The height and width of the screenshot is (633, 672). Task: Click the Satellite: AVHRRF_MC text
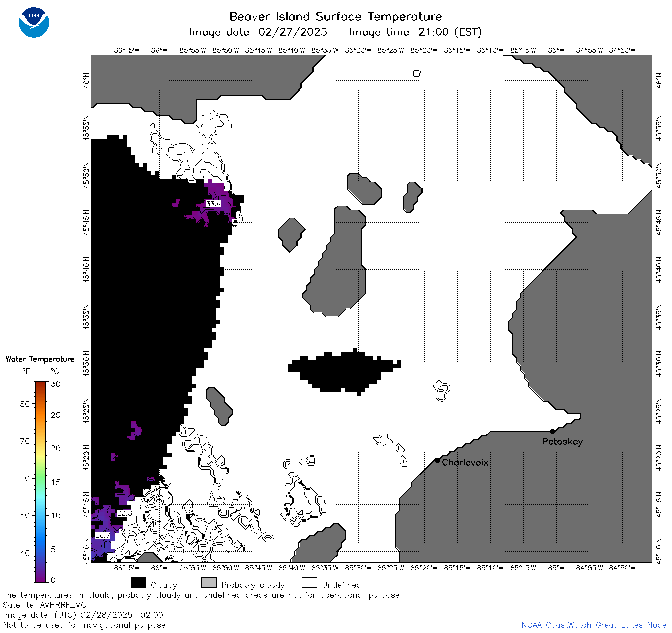[44, 605]
